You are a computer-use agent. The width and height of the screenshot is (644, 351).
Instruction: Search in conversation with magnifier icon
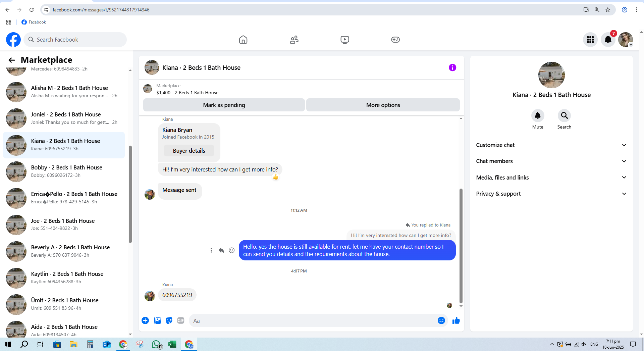pyautogui.click(x=565, y=116)
